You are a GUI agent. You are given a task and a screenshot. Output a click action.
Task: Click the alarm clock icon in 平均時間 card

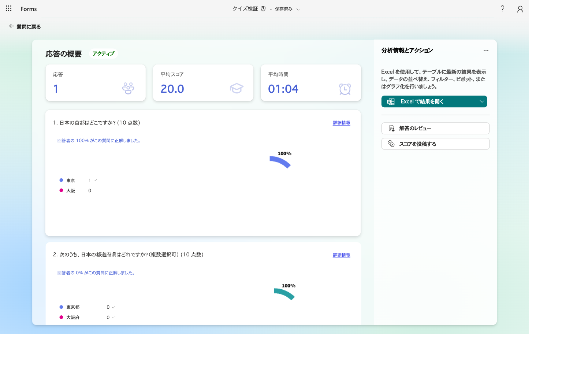pyautogui.click(x=345, y=89)
